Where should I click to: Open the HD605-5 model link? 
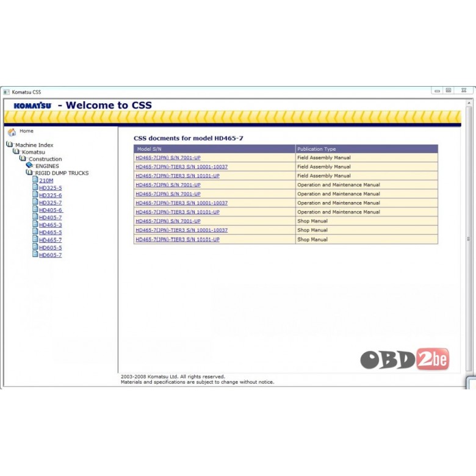pyautogui.click(x=51, y=247)
